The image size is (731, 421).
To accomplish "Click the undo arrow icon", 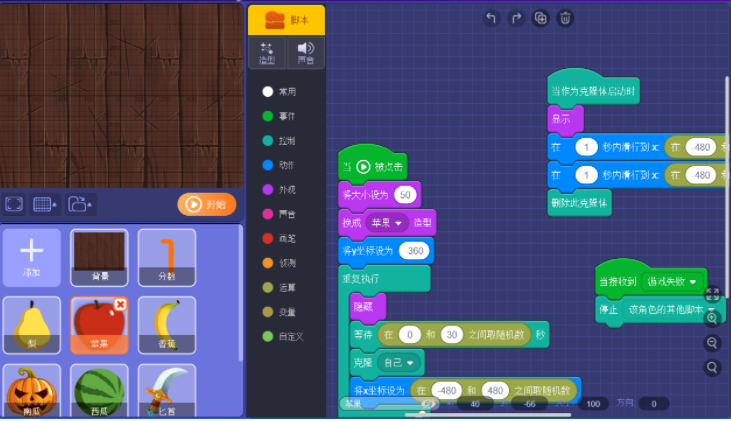I will [490, 18].
